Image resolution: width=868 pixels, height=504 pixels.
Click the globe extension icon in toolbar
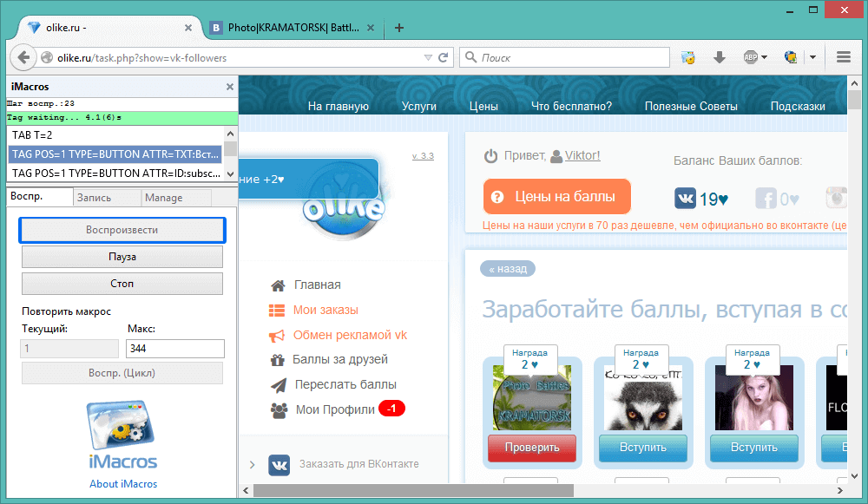pyautogui.click(x=791, y=57)
